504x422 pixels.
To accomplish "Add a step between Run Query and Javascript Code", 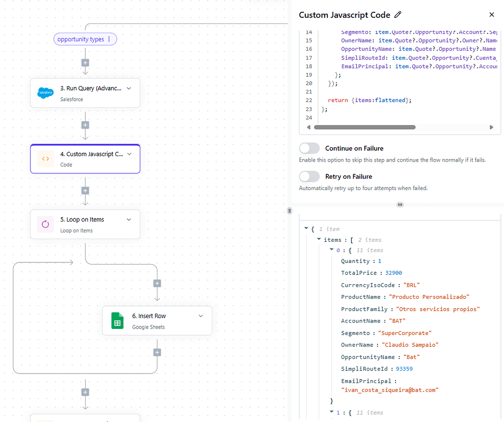I will [x=85, y=126].
